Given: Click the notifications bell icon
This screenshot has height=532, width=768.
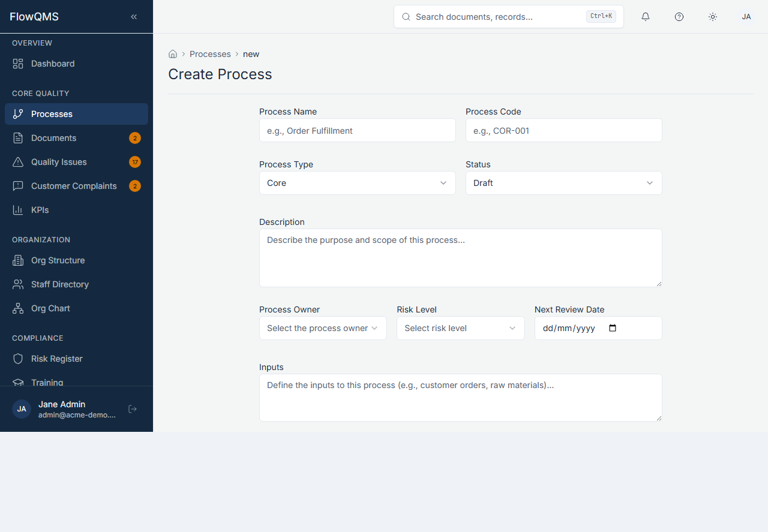Looking at the screenshot, I should click(646, 17).
